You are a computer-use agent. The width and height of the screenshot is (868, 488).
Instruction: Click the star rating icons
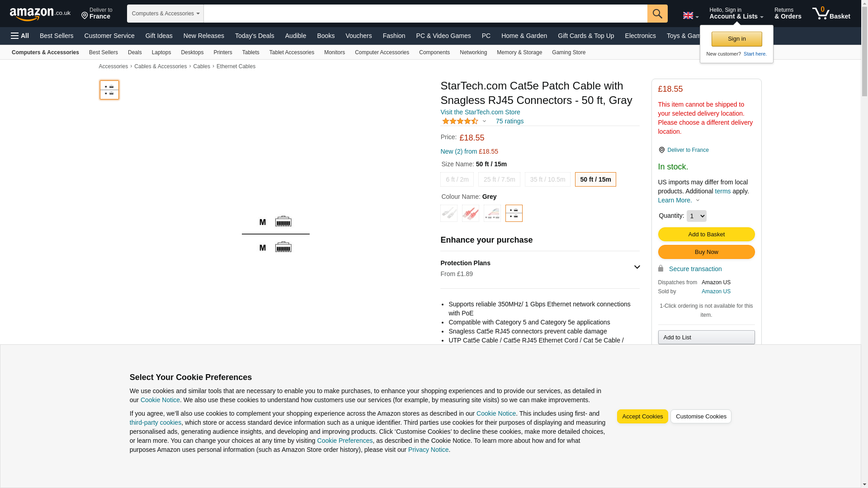coord(460,121)
